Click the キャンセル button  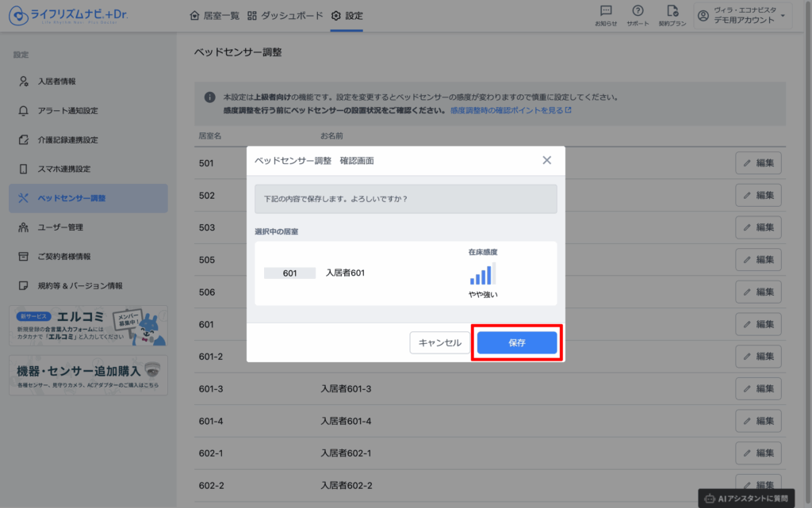[x=439, y=342]
